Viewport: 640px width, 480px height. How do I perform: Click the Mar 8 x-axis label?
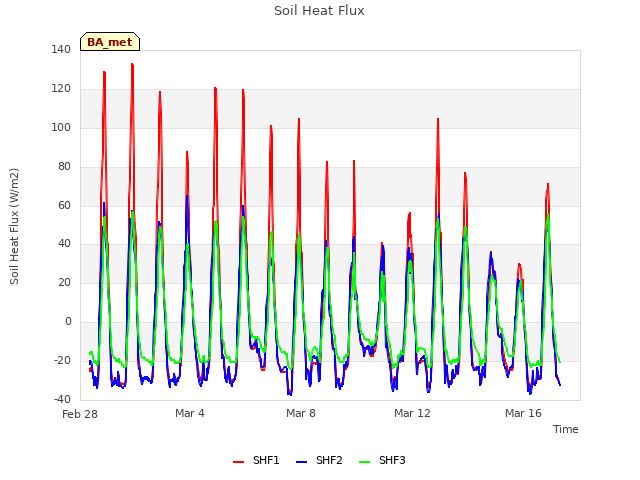click(301, 413)
